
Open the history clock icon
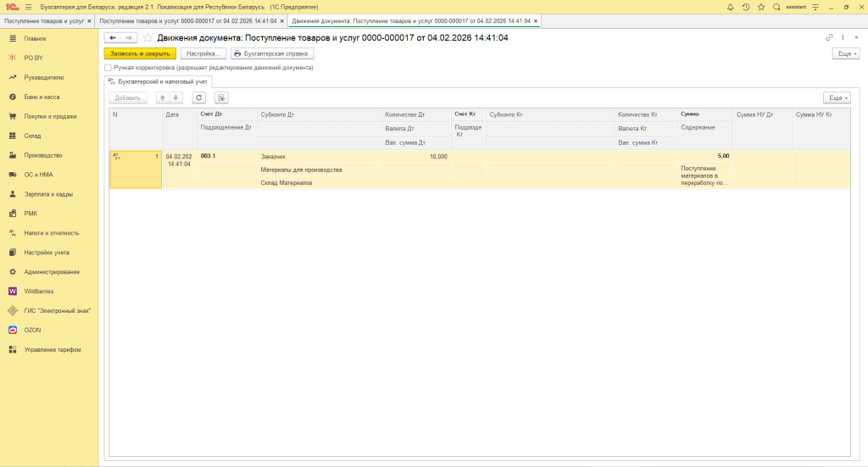pyautogui.click(x=746, y=7)
